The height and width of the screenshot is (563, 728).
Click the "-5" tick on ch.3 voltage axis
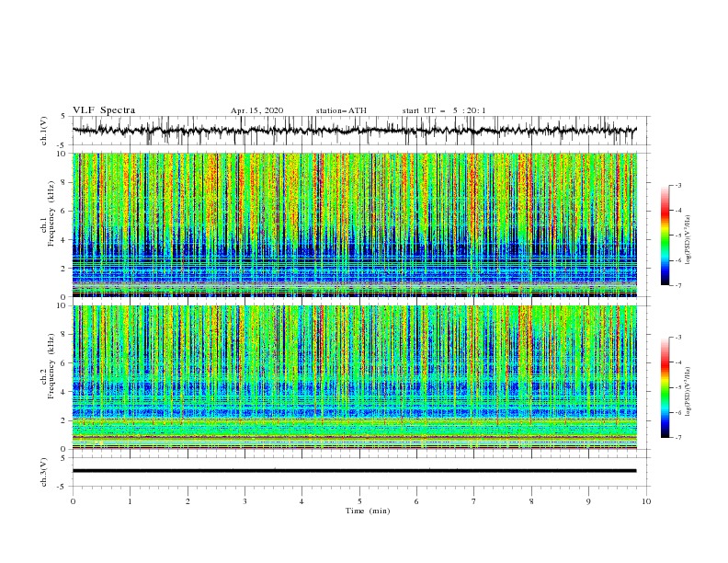[x=63, y=487]
